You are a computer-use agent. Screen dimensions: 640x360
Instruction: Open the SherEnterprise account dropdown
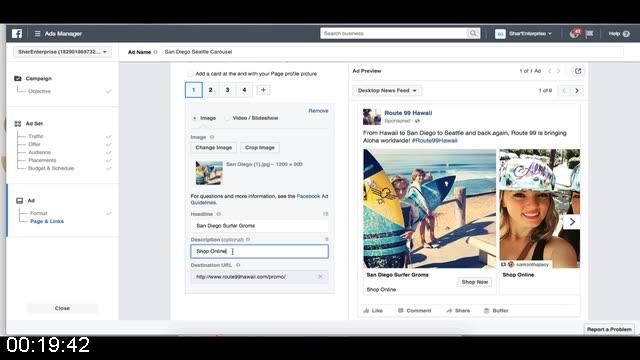click(x=63, y=52)
